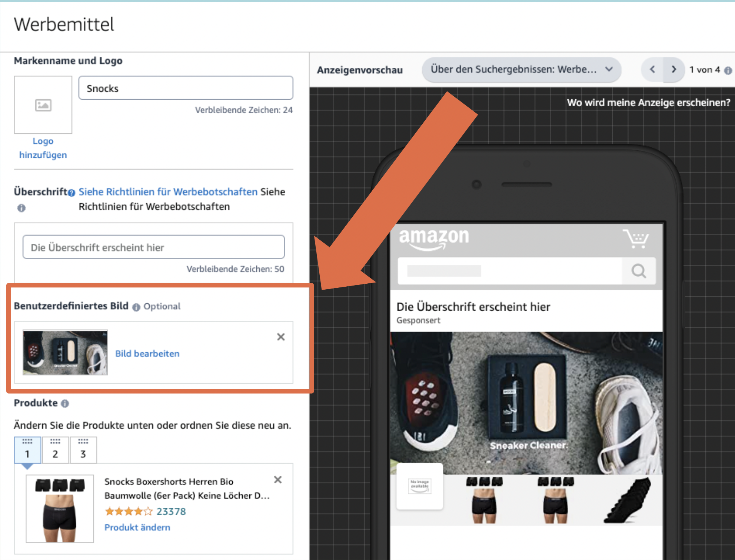Click the star rating of the Snocks Boxershorts
The height and width of the screenshot is (560, 735).
pyautogui.click(x=129, y=511)
